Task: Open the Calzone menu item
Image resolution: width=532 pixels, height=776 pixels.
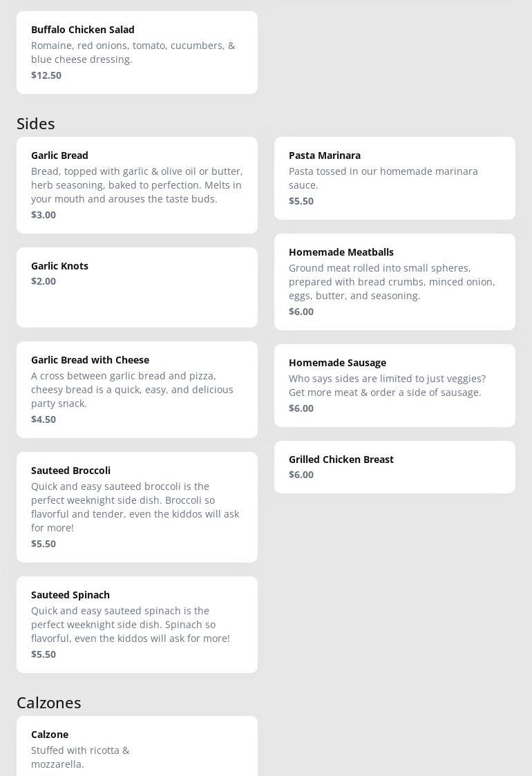Action: [x=137, y=746]
